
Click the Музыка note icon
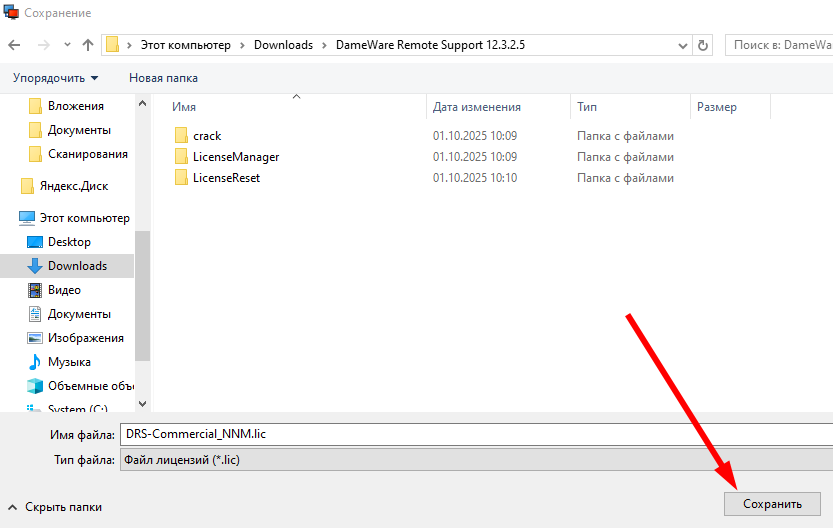click(35, 362)
